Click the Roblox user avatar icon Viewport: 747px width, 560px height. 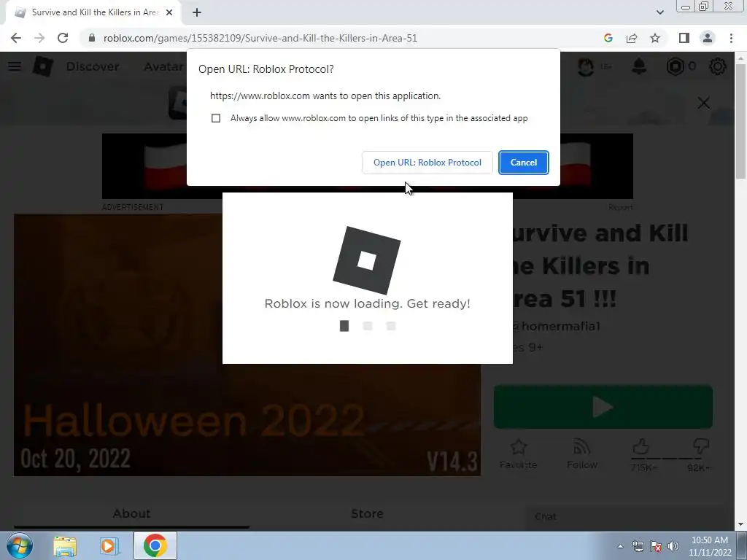[586, 66]
